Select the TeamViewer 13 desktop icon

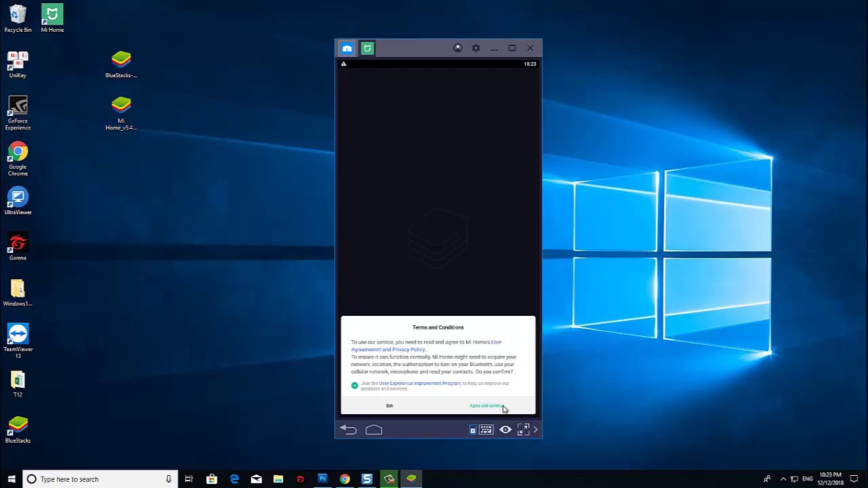pos(18,341)
